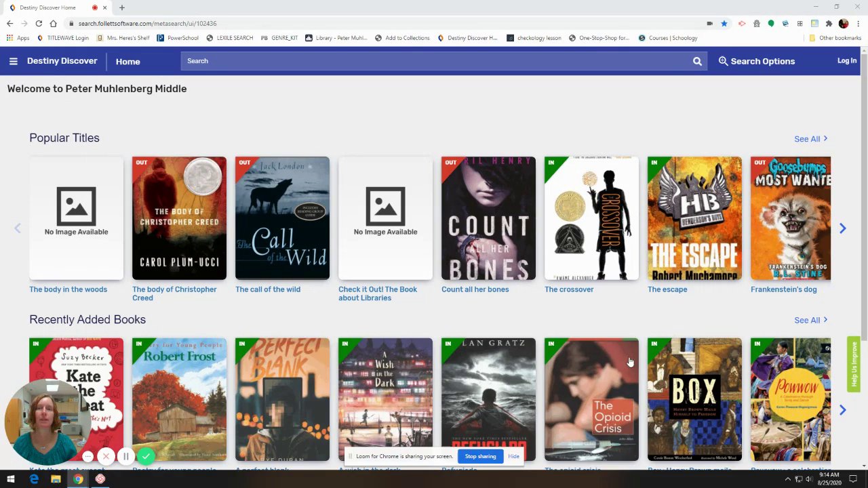This screenshot has width=868, height=488.
Task: Click the camera icon in address bar
Action: [x=710, y=24]
